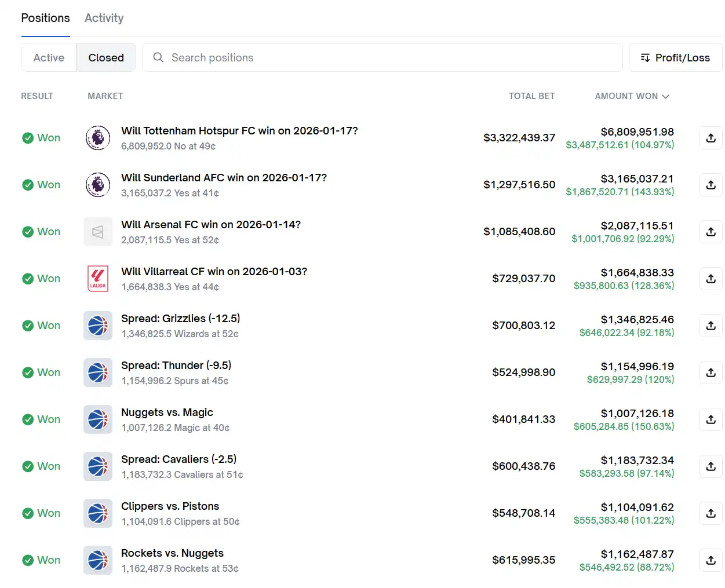Share the Tottenham Hotspur position
The width and height of the screenshot is (725, 588).
[711, 138]
